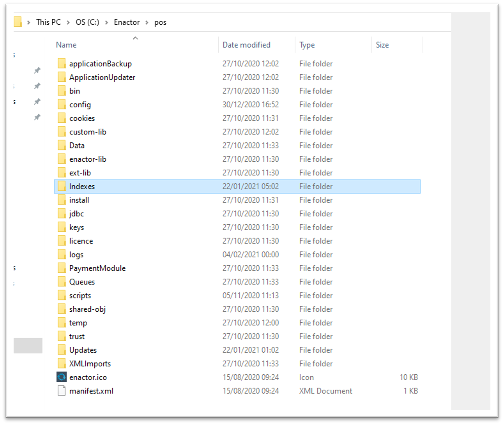The width and height of the screenshot is (504, 425).
Task: Select the scripts folder name
Action: [80, 296]
